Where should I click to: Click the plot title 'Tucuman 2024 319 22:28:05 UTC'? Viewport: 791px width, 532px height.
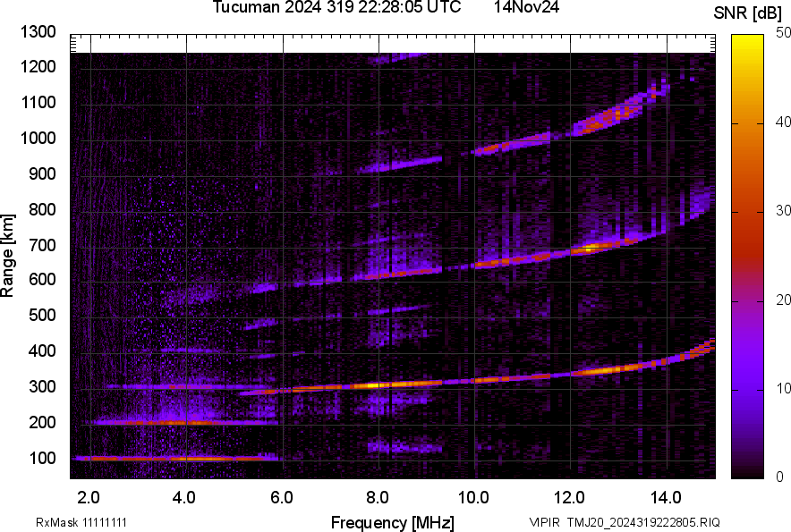336,7
